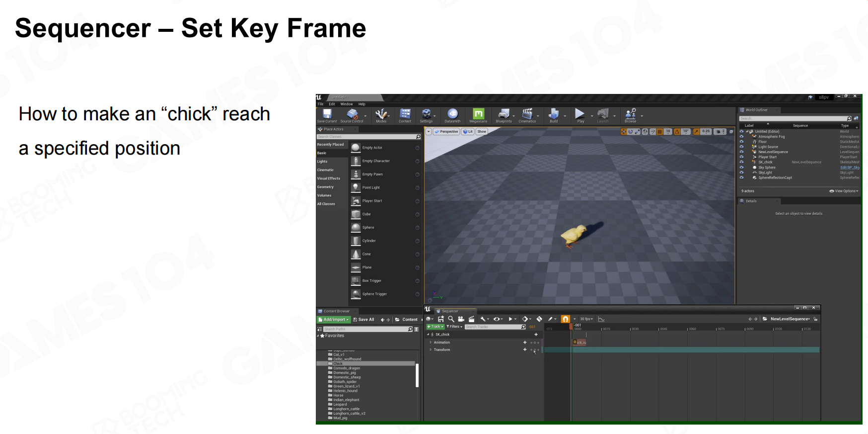Screen dimensions: 868x434
Task: Toggle the Sequencer snapping magnet icon
Action: coord(565,319)
